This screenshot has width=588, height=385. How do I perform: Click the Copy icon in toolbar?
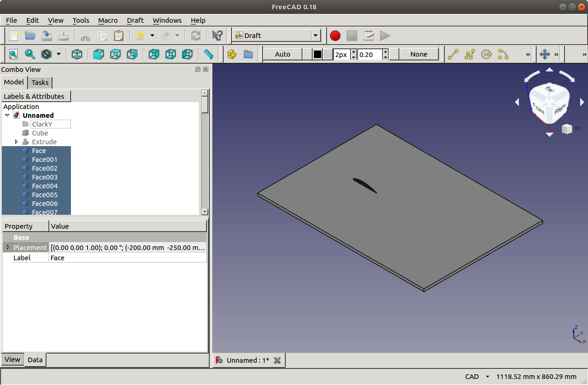(102, 36)
